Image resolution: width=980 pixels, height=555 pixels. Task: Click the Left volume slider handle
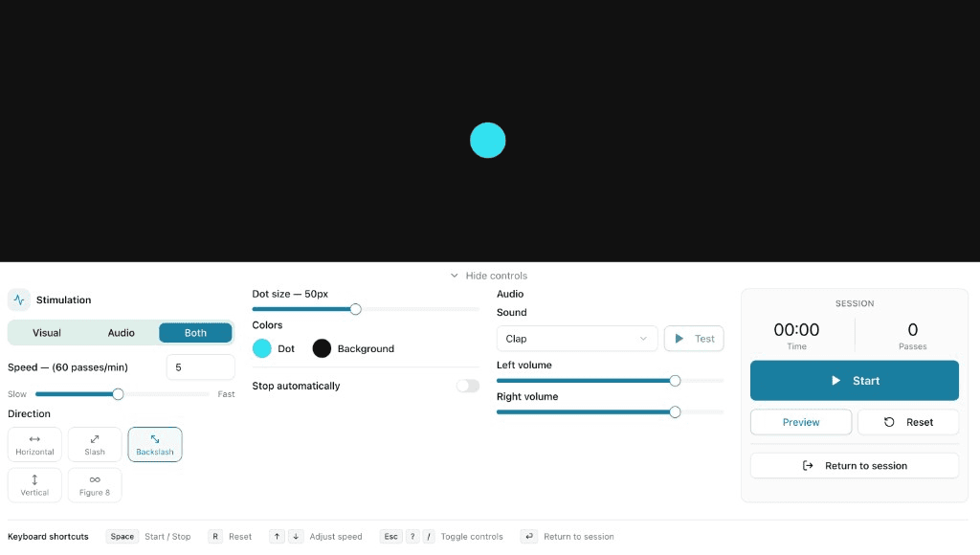click(x=675, y=381)
